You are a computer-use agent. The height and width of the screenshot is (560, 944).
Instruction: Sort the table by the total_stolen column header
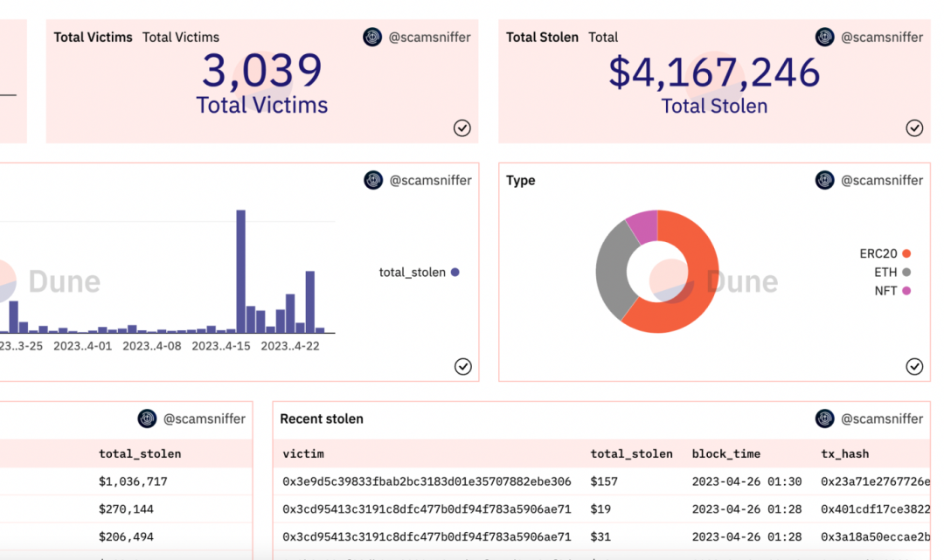coord(631,453)
